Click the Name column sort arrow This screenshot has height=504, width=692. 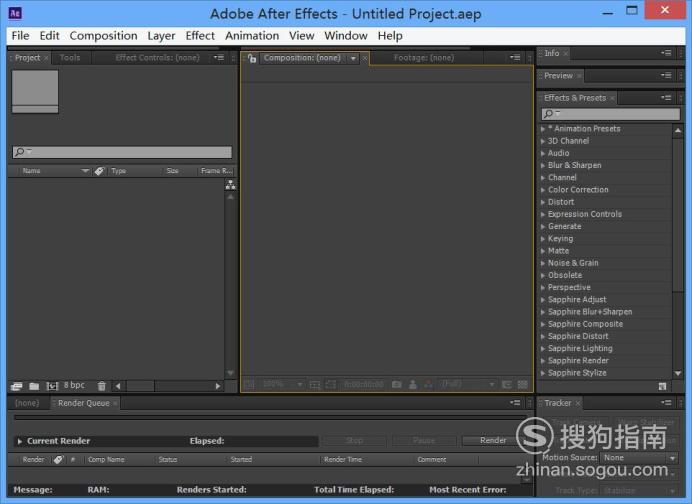pyautogui.click(x=85, y=171)
